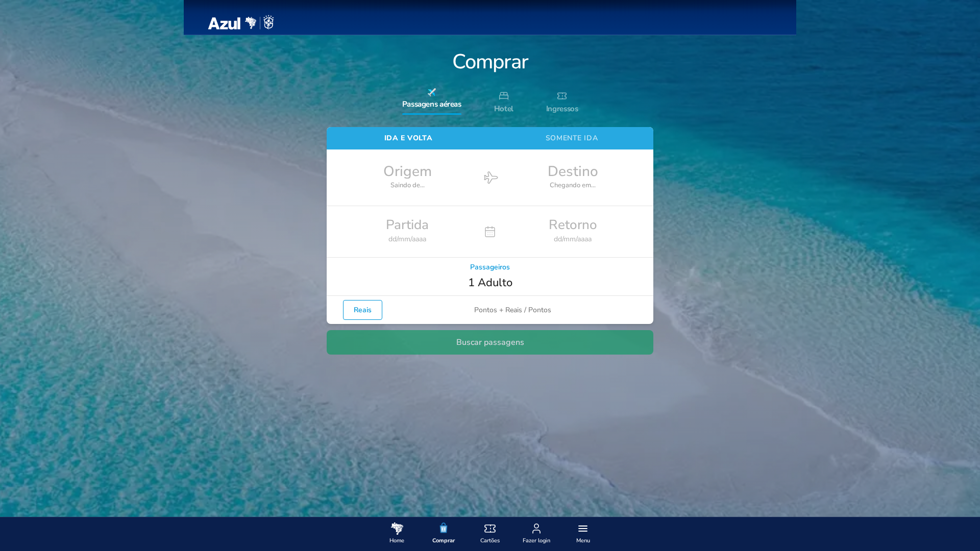Select Reais payment option
The width and height of the screenshot is (980, 551).
tap(362, 310)
